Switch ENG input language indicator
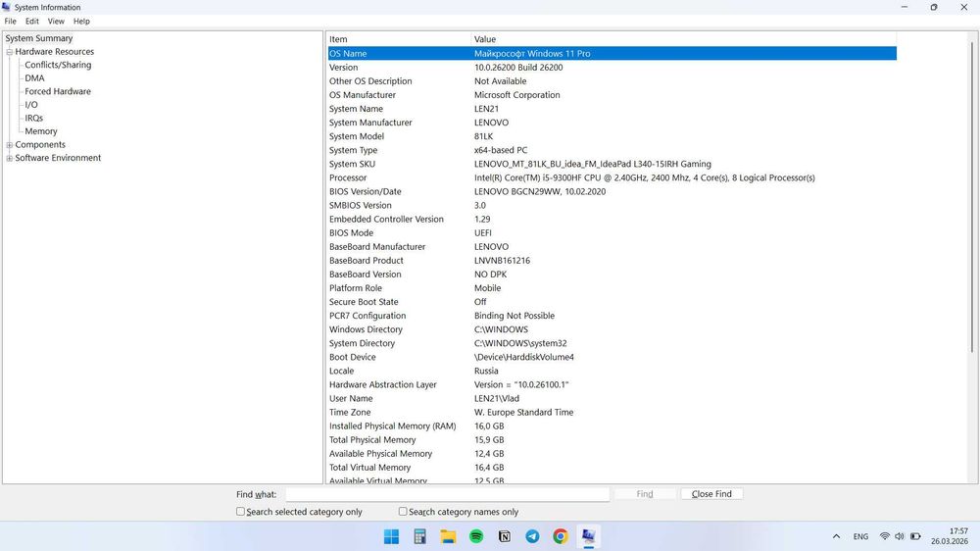 pos(860,536)
